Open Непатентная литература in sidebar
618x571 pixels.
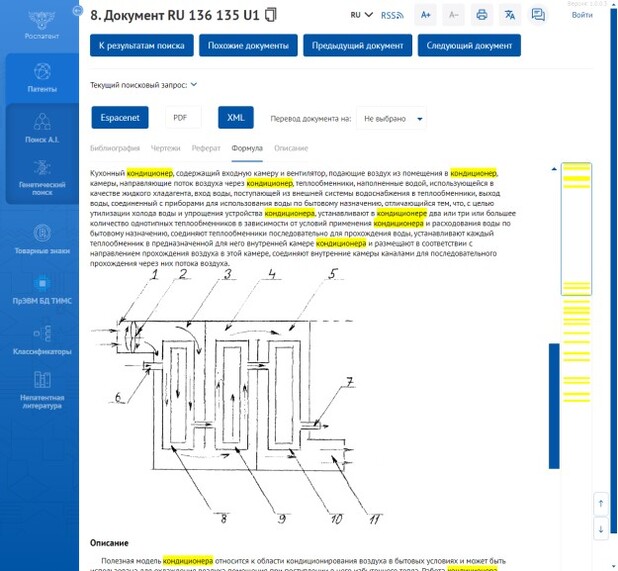42,390
